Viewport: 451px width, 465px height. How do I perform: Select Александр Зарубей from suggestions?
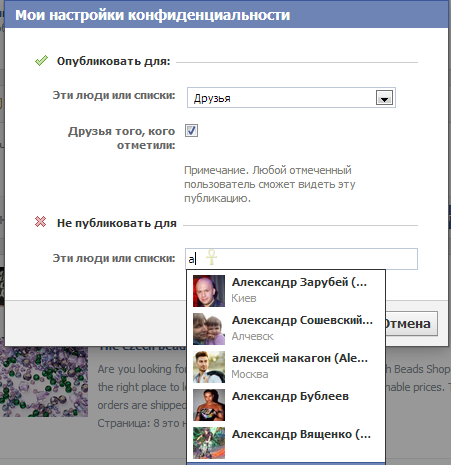pos(286,291)
